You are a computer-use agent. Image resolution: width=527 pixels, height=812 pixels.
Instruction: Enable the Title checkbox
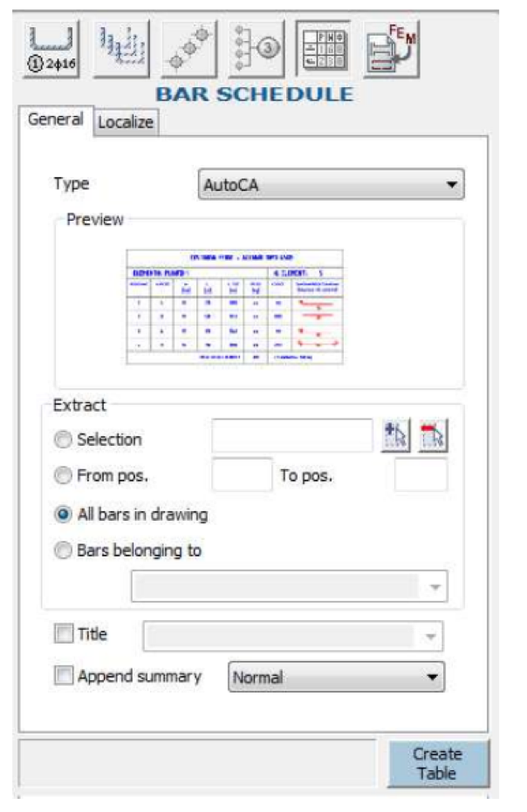[63, 635]
